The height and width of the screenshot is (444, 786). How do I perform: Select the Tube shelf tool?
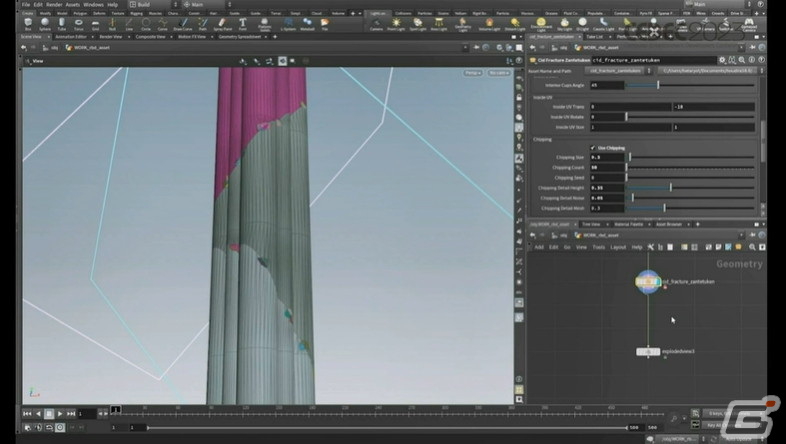click(62, 24)
